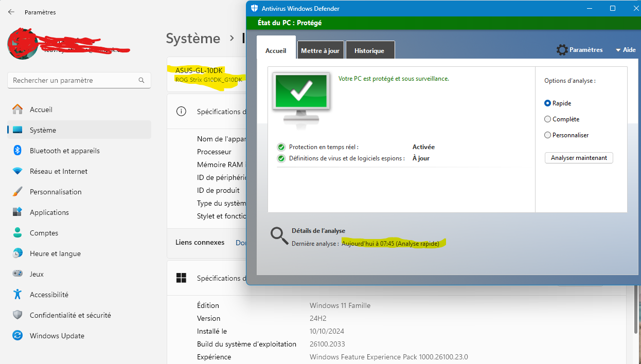Open Personnalisation paintbrush icon
This screenshot has height=364, width=641.
point(17,192)
